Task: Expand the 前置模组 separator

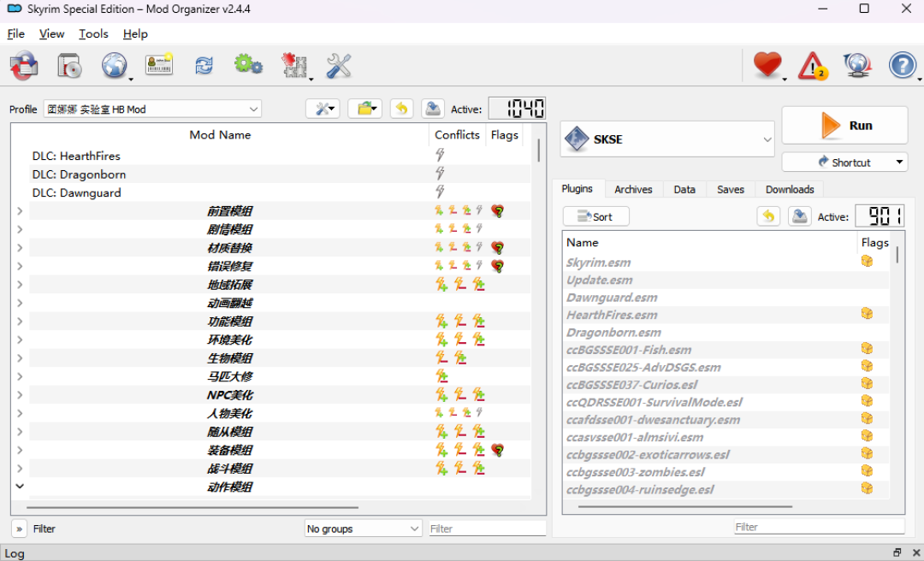Action: point(20,211)
